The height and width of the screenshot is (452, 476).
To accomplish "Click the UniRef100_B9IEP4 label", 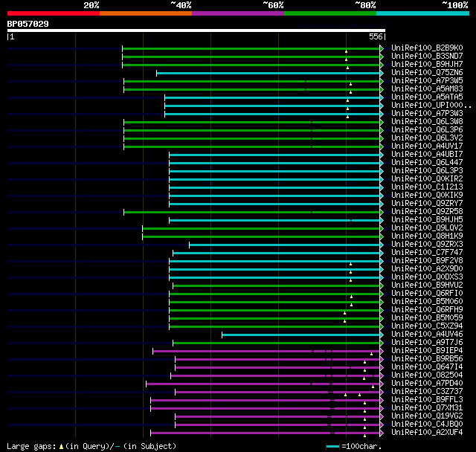I will tap(427, 351).
